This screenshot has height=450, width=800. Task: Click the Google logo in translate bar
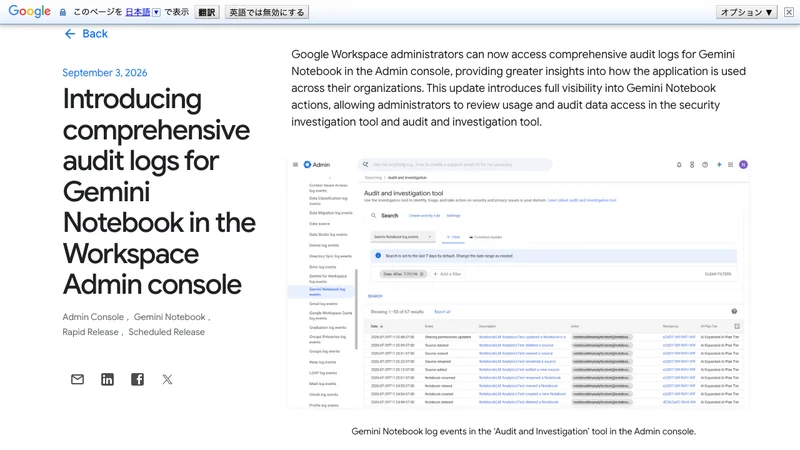[30, 11]
